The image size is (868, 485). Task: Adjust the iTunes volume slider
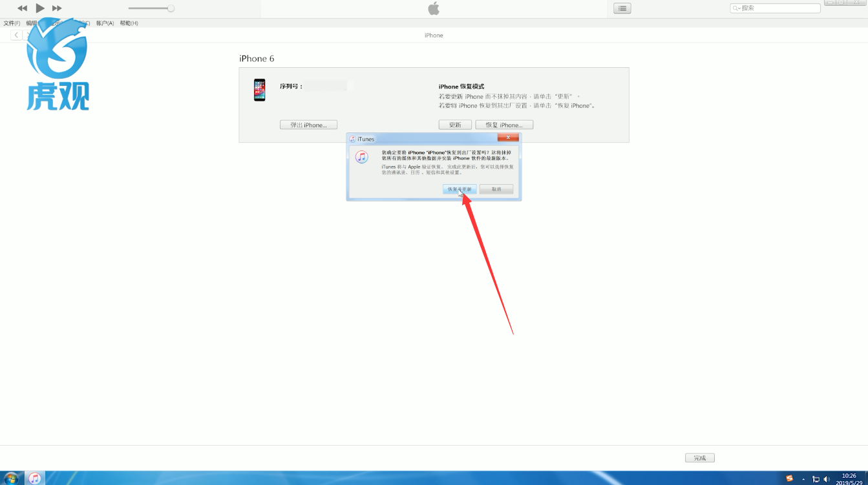151,8
